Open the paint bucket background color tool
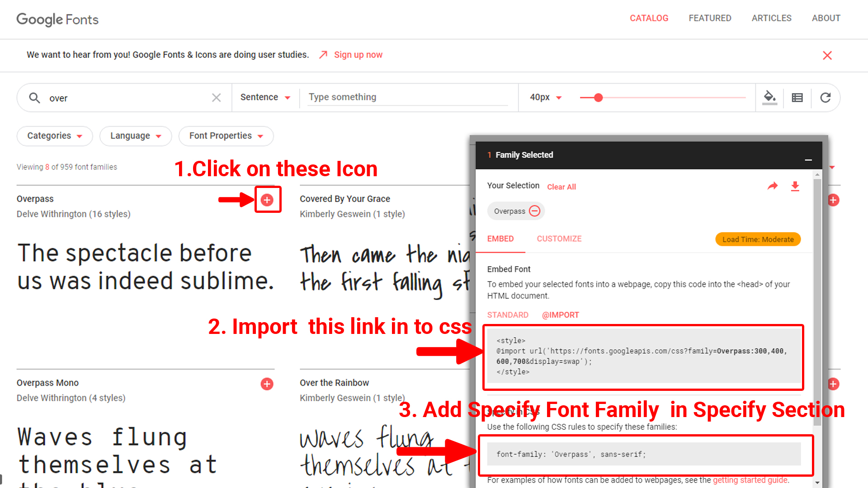The image size is (868, 488). (769, 97)
